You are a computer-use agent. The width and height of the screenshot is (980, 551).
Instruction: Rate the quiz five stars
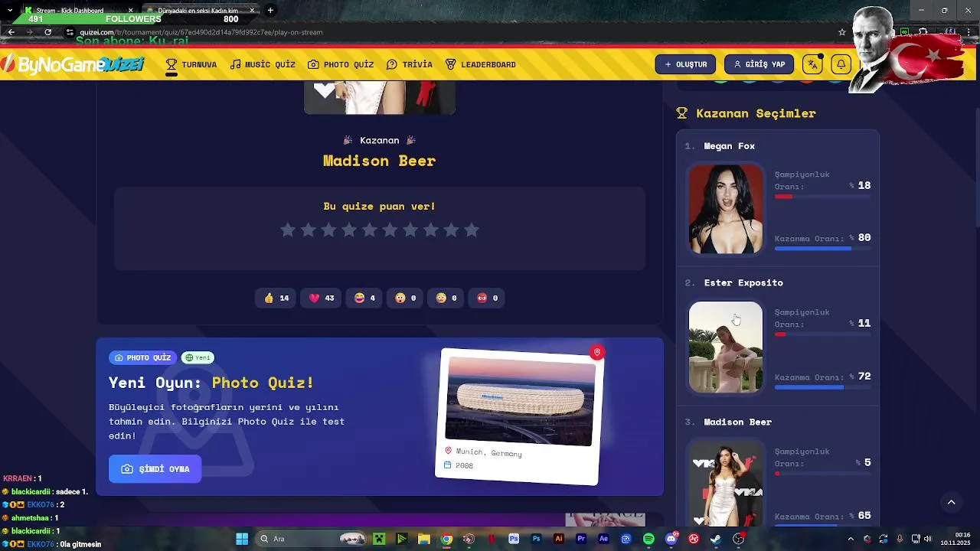pyautogui.click(x=370, y=230)
